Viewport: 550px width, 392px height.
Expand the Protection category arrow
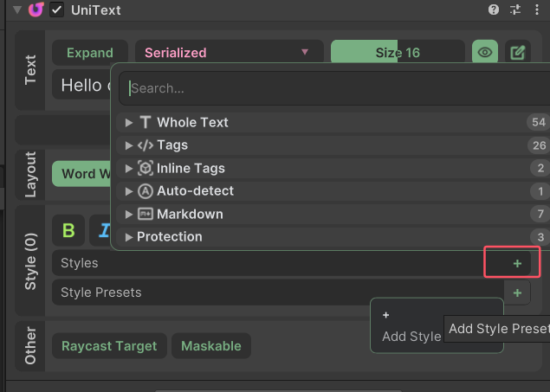click(x=129, y=237)
